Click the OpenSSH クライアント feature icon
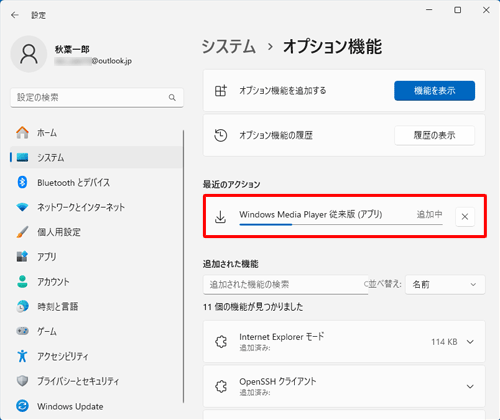 click(221, 386)
